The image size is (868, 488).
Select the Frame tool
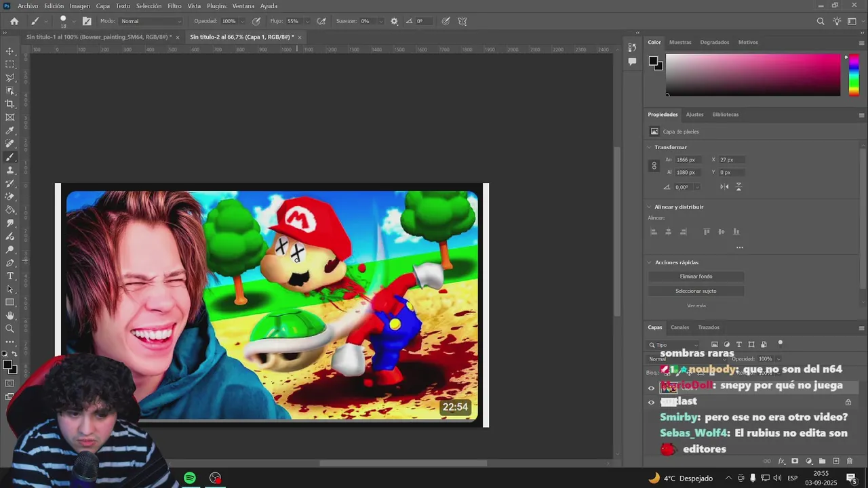(10, 117)
